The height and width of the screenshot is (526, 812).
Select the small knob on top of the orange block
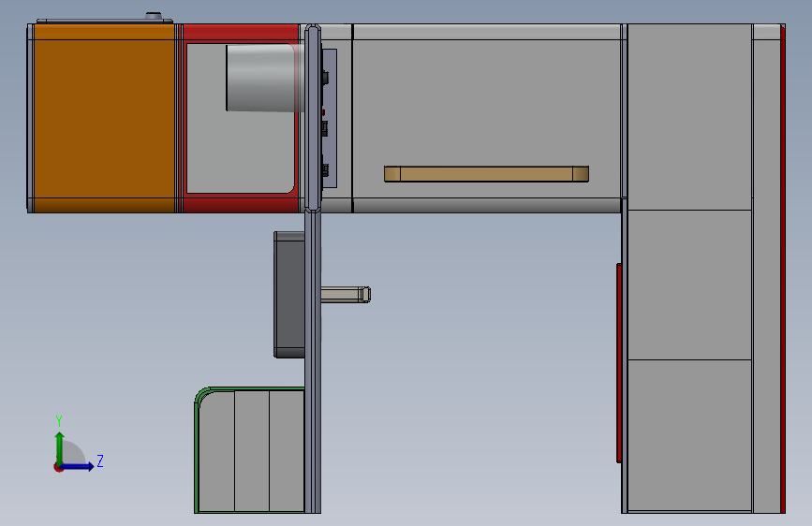tap(154, 16)
